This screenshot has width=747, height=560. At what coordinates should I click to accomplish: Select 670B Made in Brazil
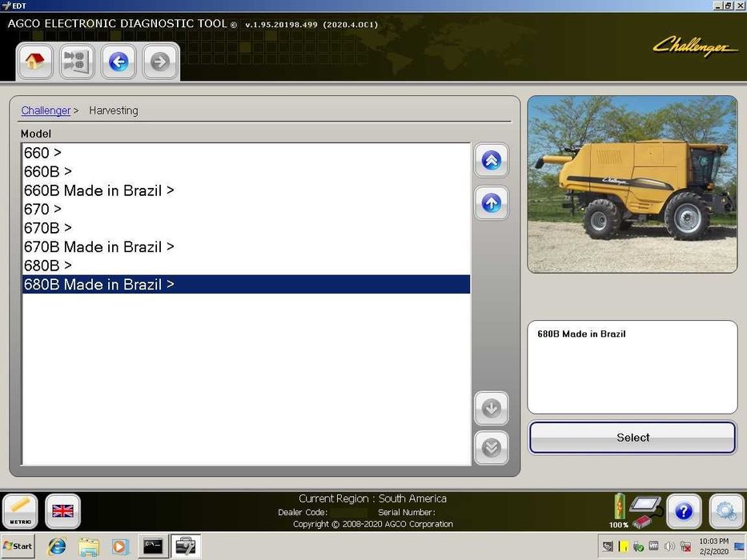(x=246, y=246)
